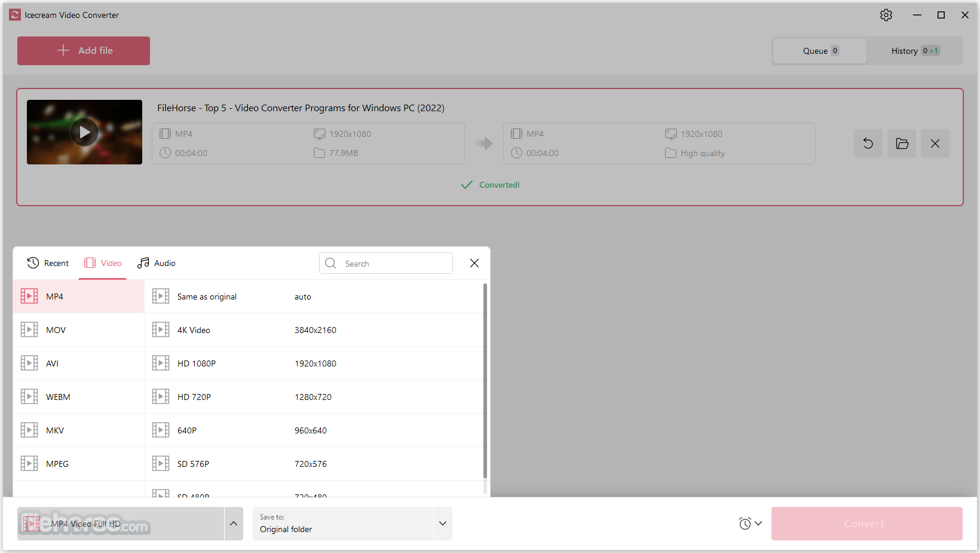Click the Convert button
This screenshot has height=553, width=980.
pos(866,524)
